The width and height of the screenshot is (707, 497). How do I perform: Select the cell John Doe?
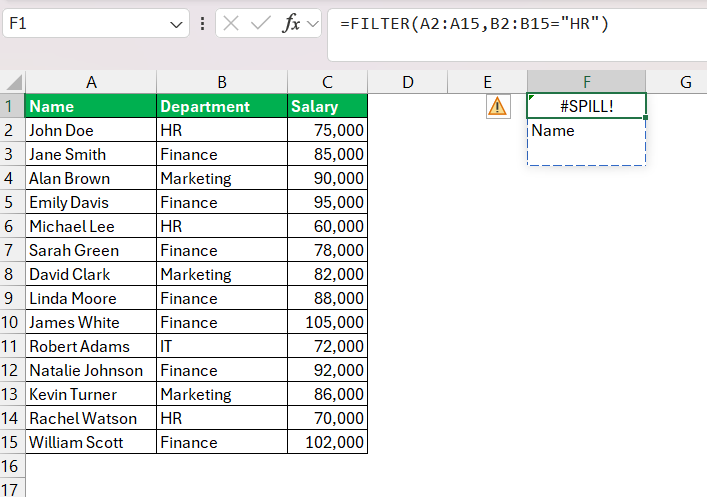91,130
